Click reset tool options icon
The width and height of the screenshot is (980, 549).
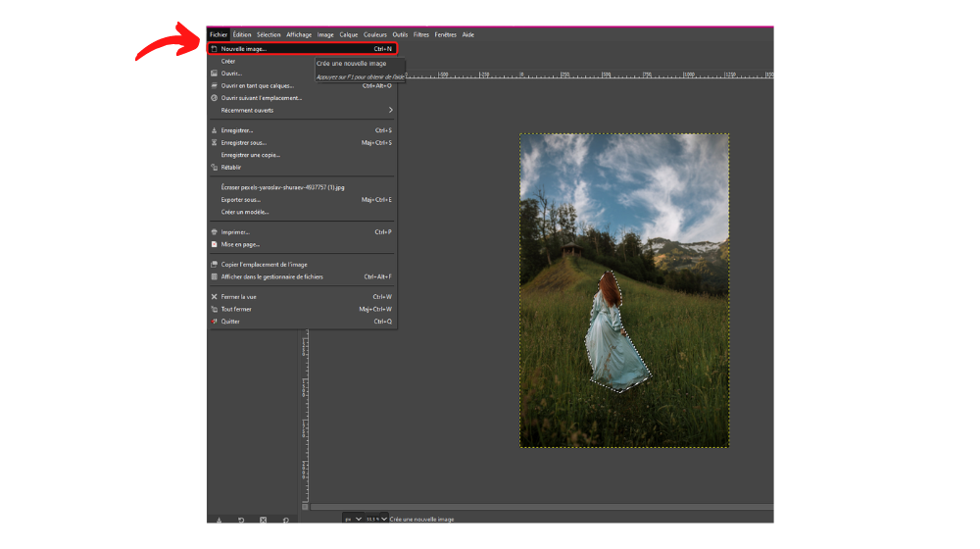(x=285, y=520)
